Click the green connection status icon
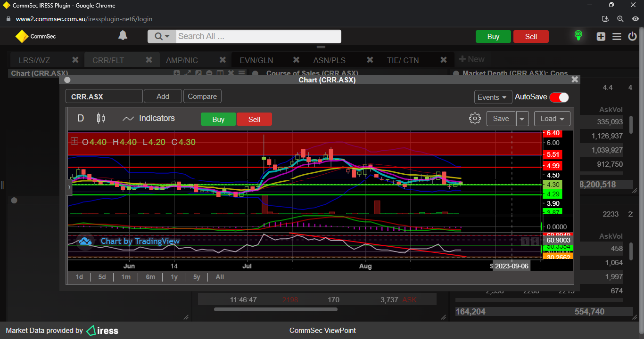Viewport: 644px width, 339px height. click(578, 36)
